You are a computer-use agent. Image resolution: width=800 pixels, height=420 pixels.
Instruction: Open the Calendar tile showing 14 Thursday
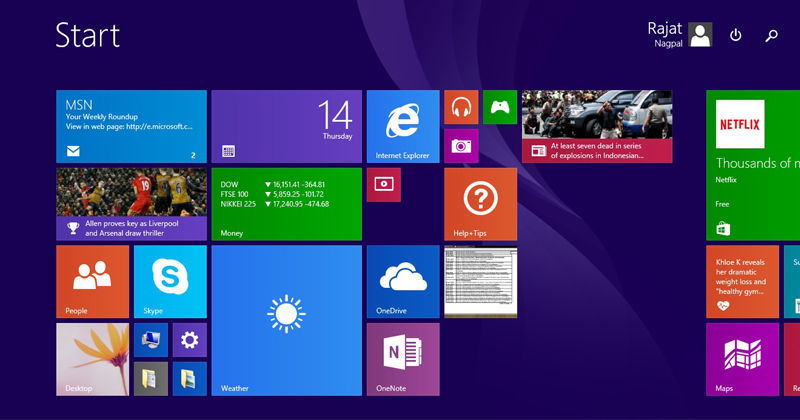(x=286, y=126)
